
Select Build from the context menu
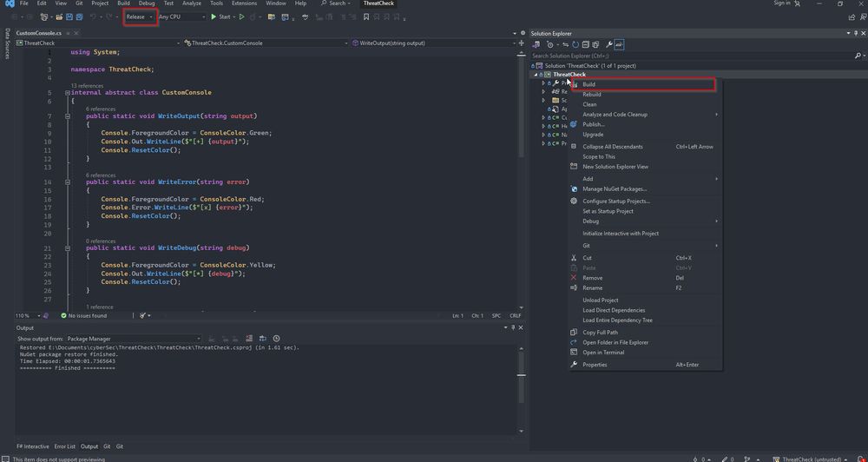(x=589, y=84)
